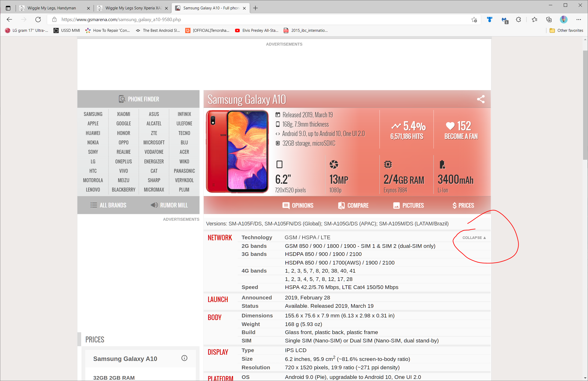
Task: Open the Collections icon
Action: [549, 20]
